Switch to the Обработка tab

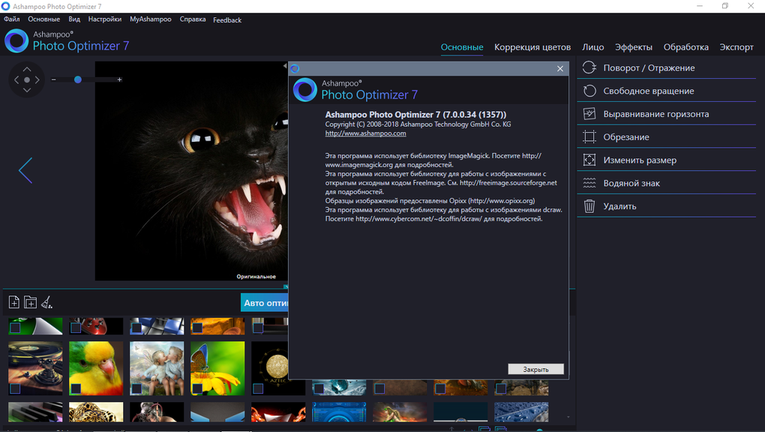(x=686, y=47)
